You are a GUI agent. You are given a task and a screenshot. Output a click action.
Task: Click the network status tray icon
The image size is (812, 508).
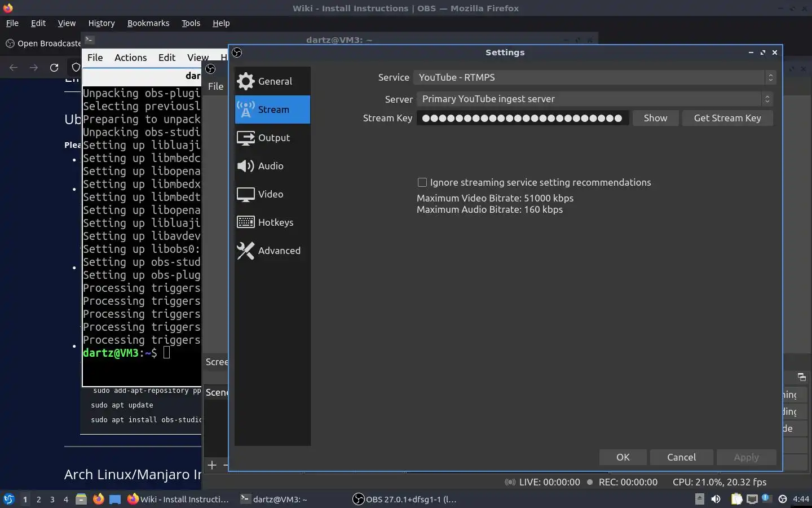tap(752, 499)
